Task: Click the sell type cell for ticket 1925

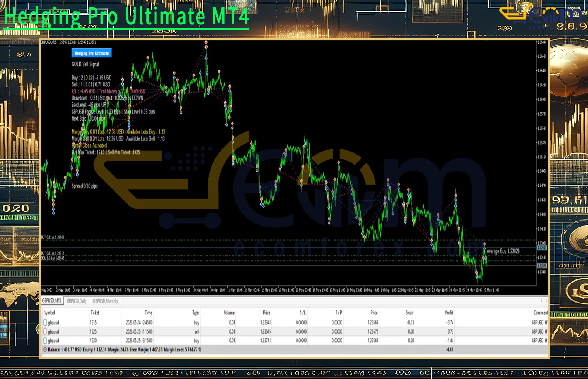Action: (196, 331)
